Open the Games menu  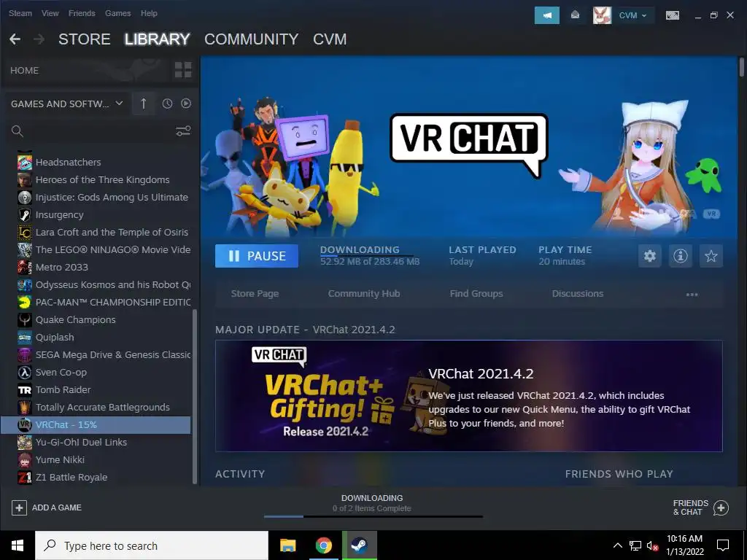click(x=117, y=13)
